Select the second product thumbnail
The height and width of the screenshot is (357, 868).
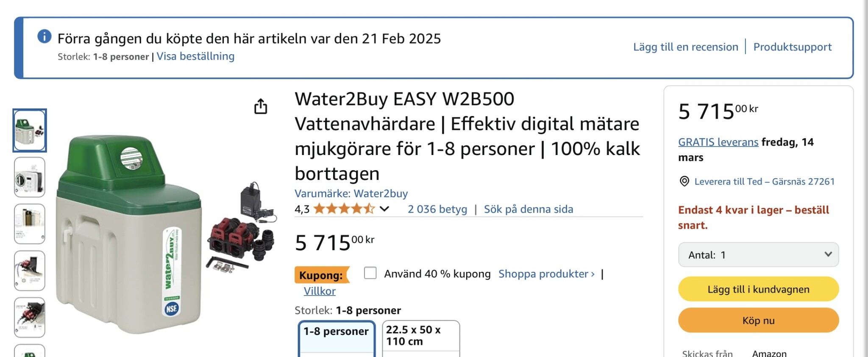point(30,177)
